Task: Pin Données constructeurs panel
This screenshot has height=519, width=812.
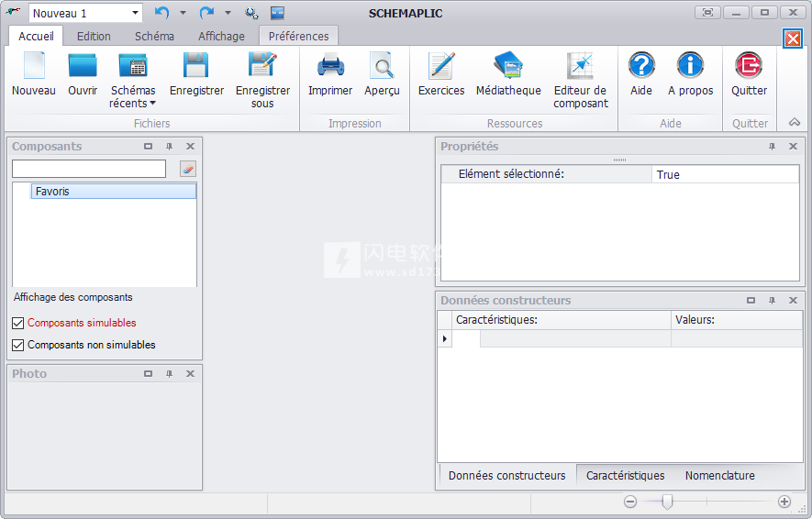Action: (772, 300)
